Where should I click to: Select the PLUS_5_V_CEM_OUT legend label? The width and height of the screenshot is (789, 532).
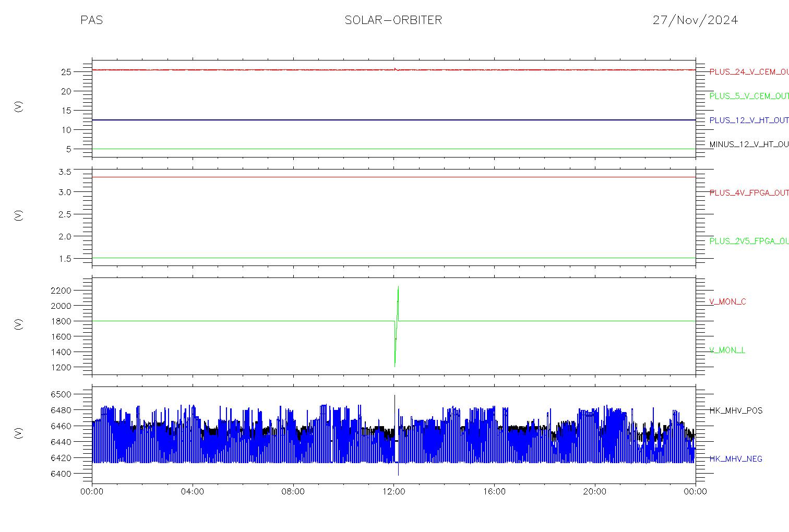749,96
